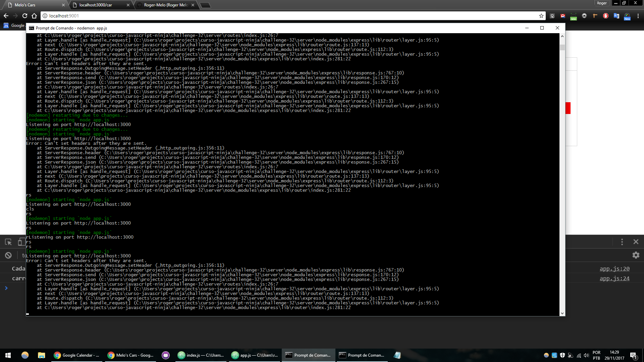Open the app.js:20 source link
Viewport: 644px width, 362px height.
[614, 268]
